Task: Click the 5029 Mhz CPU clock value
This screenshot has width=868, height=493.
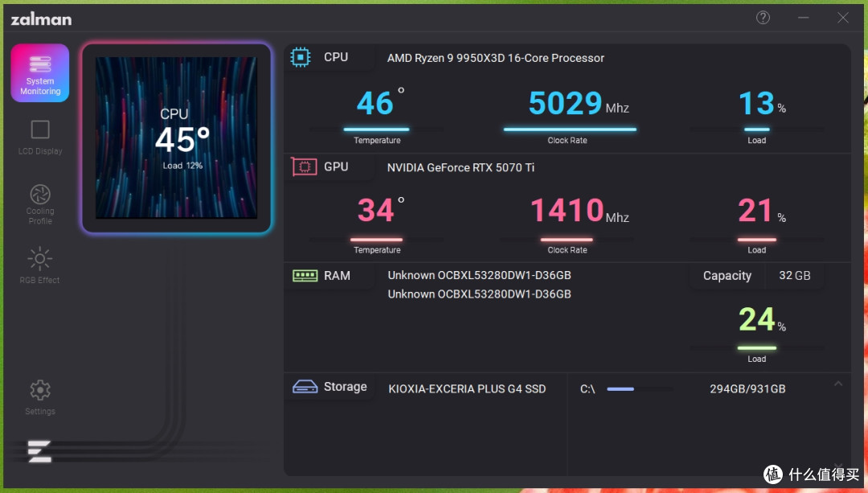Action: coord(579,103)
